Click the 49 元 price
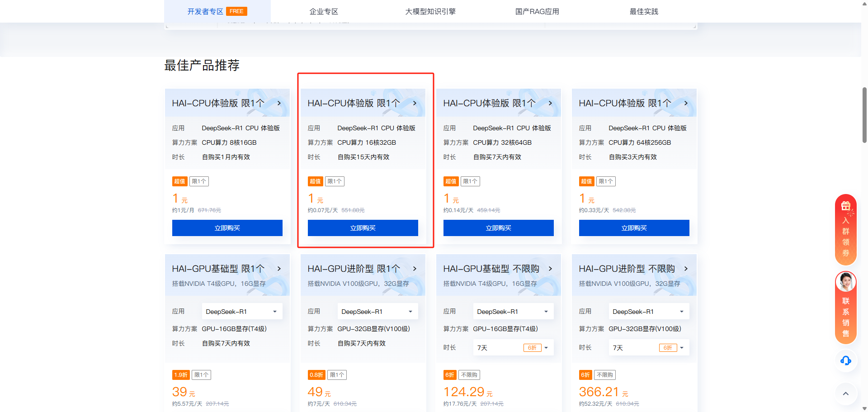Viewport: 868px width, 412px height. pos(319,392)
